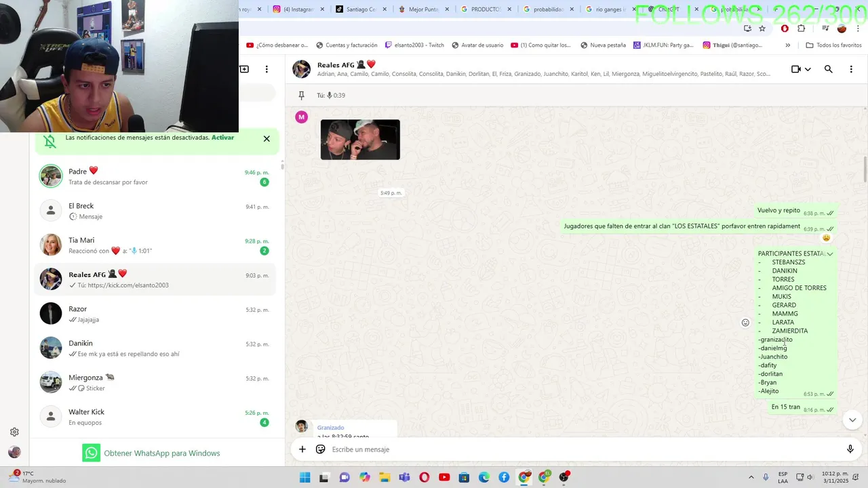Click the Granizado sender name
Screen dimensions: 868x488
330,428
